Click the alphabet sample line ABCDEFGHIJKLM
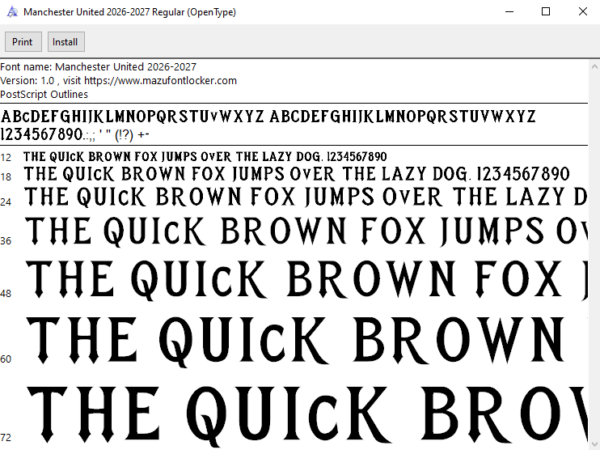 click(x=268, y=116)
